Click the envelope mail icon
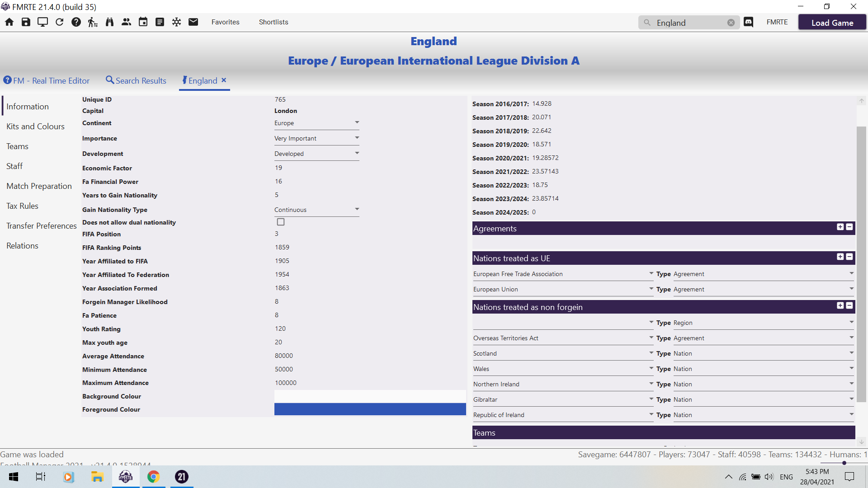 pos(193,22)
